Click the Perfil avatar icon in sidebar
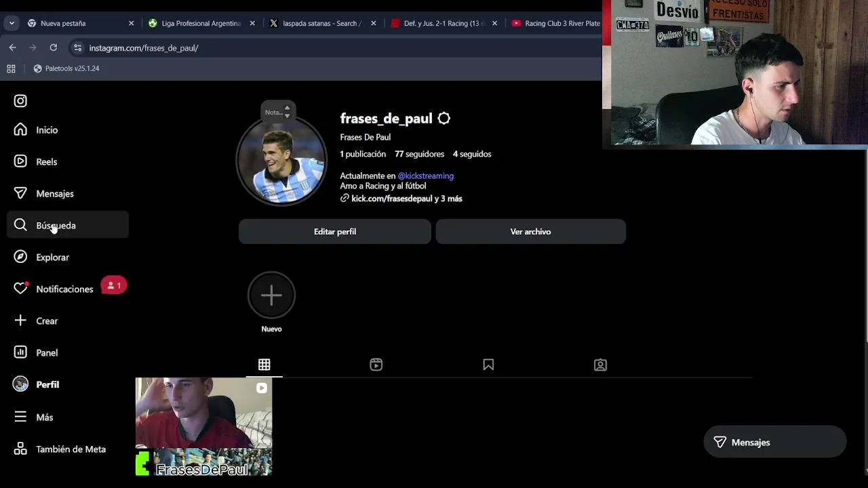Screen dimensions: 868x488 [20, 384]
